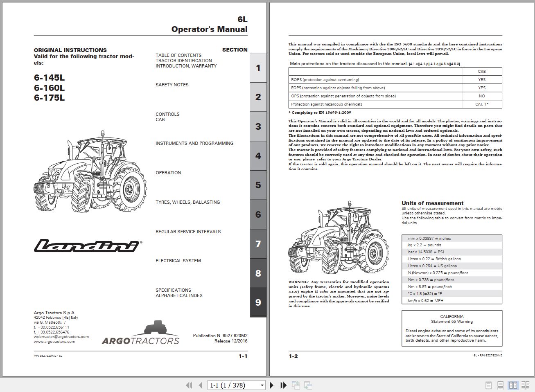Click the Argo Tractors logo
The width and height of the screenshot is (535, 392).
click(x=140, y=333)
